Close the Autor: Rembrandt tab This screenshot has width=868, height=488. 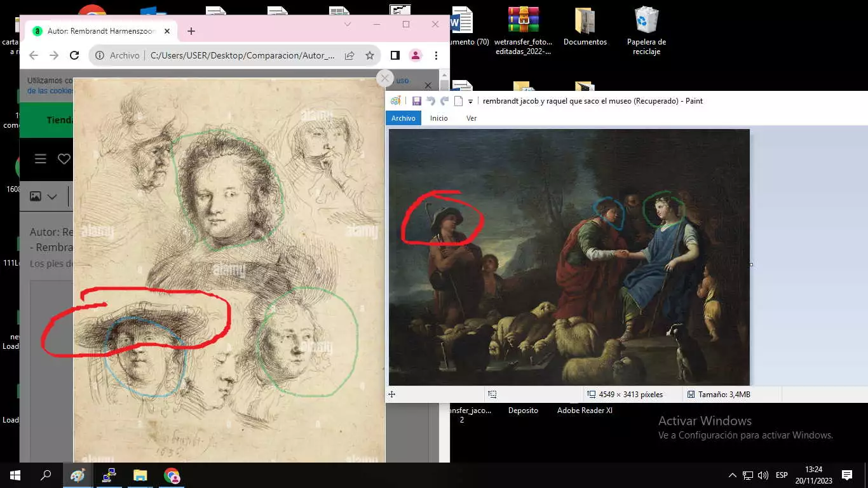click(x=166, y=31)
